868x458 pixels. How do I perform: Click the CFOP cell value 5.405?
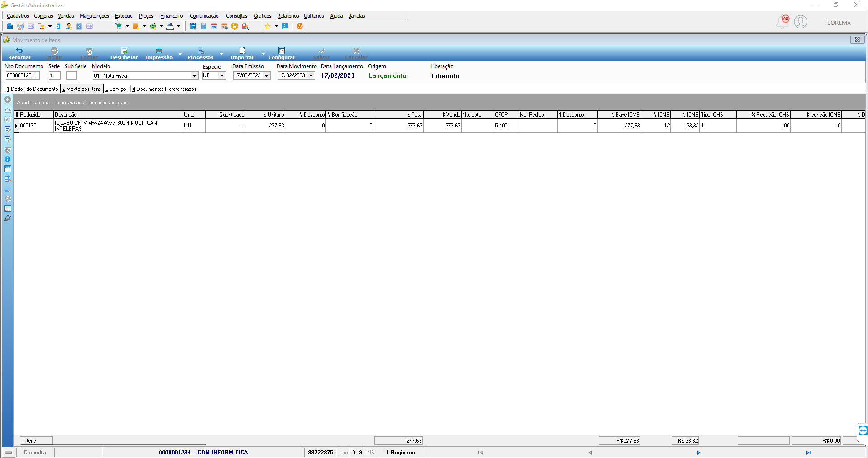506,126
